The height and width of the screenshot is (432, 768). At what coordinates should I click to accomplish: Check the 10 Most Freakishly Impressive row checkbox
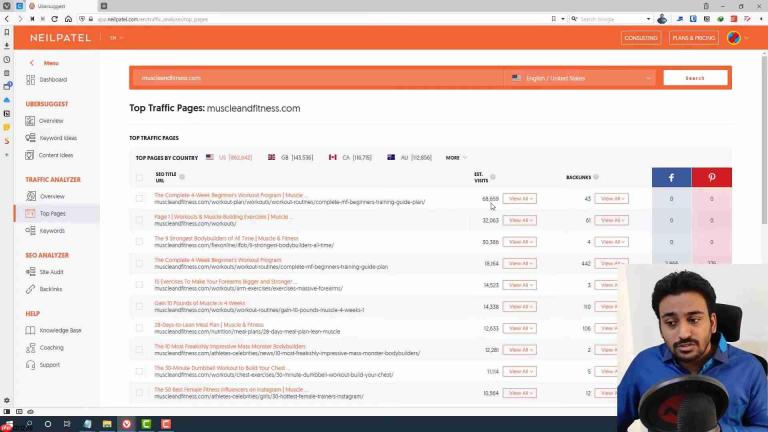point(140,349)
